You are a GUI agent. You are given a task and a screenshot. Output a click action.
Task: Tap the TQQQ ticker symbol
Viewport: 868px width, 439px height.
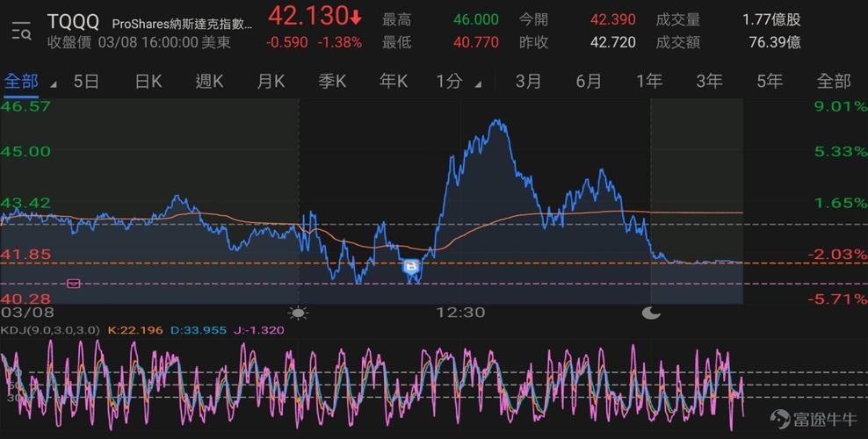click(x=73, y=22)
